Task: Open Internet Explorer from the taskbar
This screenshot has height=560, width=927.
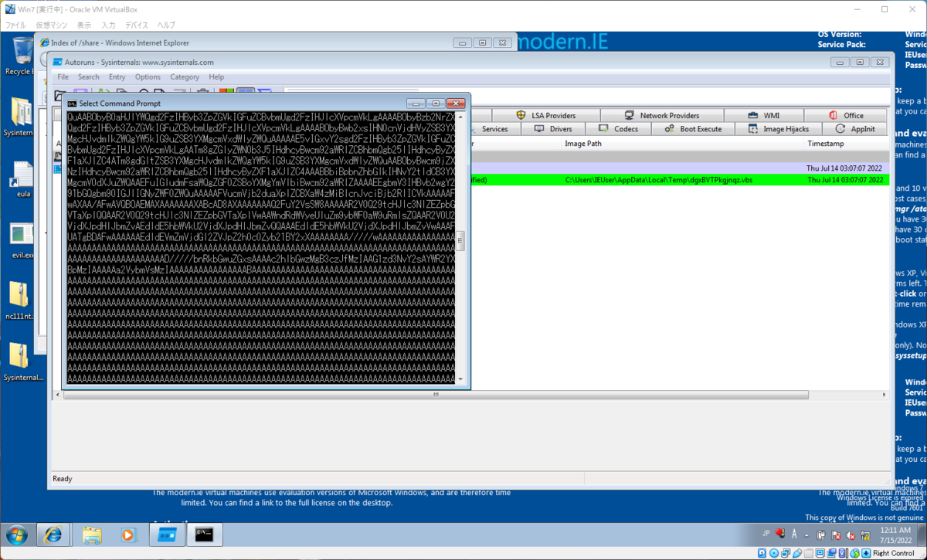Action: tap(53, 535)
